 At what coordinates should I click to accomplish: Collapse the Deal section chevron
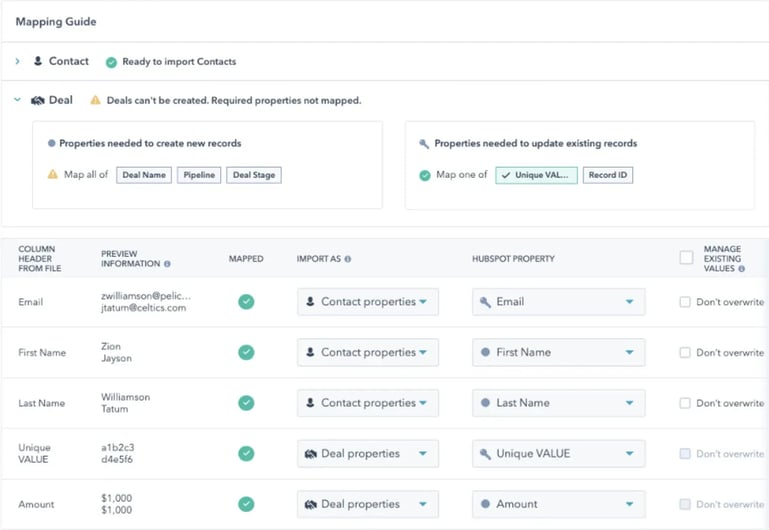(18, 100)
